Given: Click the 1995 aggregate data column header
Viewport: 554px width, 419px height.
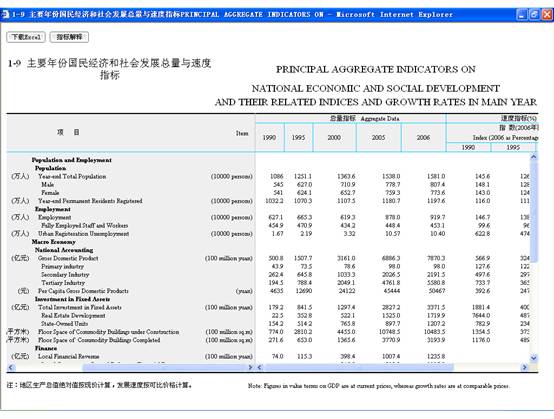Looking at the screenshot, I should coord(299,137).
